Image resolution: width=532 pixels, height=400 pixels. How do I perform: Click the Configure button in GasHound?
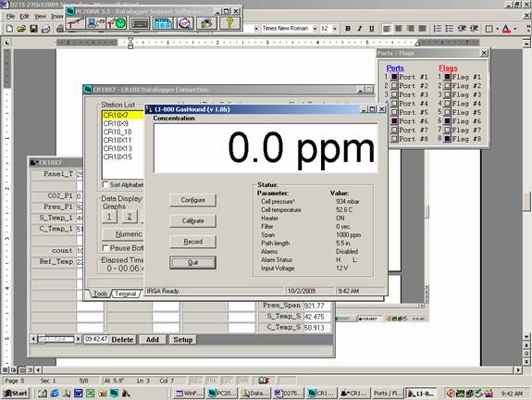[192, 200]
